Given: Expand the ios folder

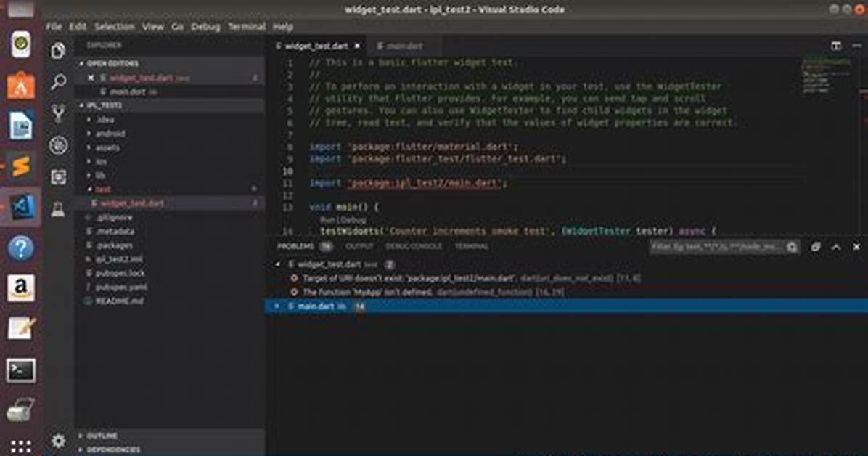Looking at the screenshot, I should point(101,162).
